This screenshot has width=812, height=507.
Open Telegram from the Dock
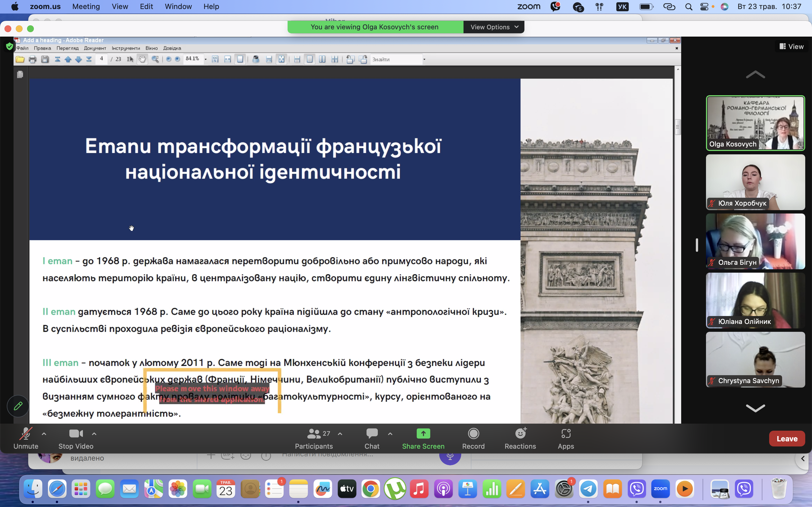click(588, 489)
